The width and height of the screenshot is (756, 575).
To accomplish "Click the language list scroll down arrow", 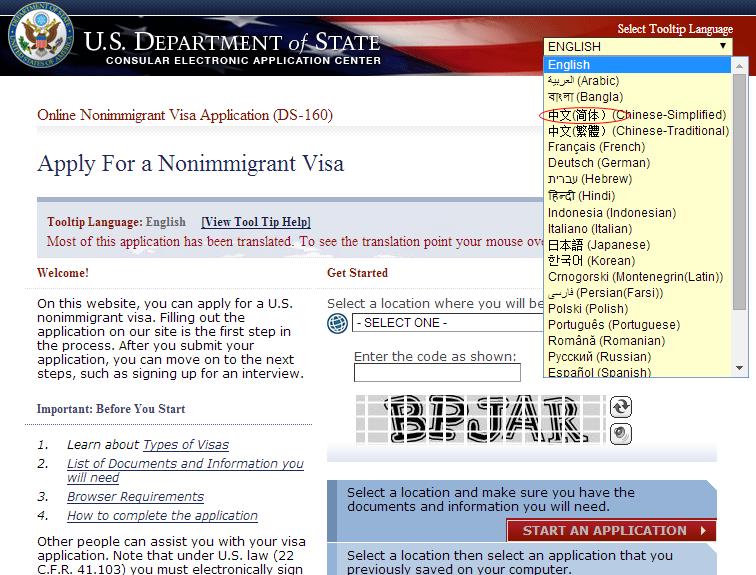I will tap(740, 368).
